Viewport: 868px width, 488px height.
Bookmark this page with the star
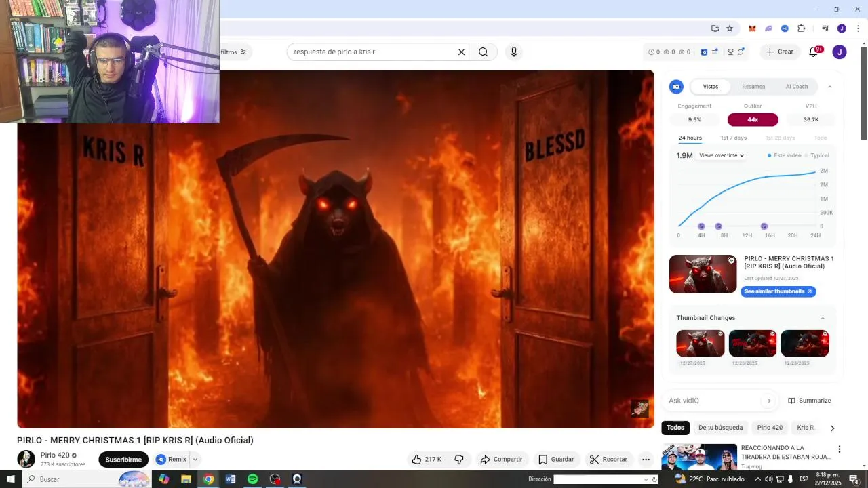click(730, 28)
